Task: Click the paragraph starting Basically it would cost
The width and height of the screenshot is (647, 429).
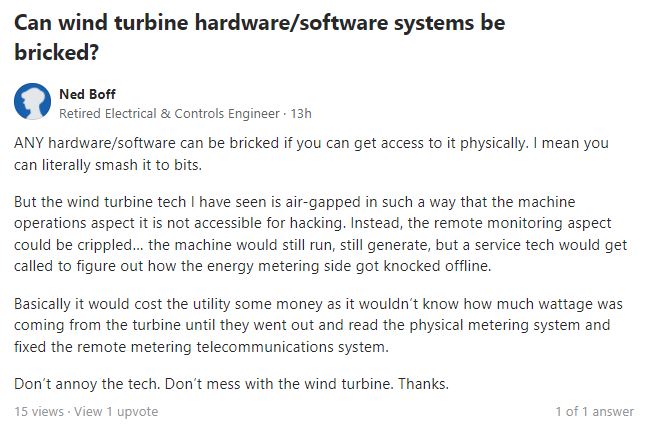Action: click(x=318, y=325)
